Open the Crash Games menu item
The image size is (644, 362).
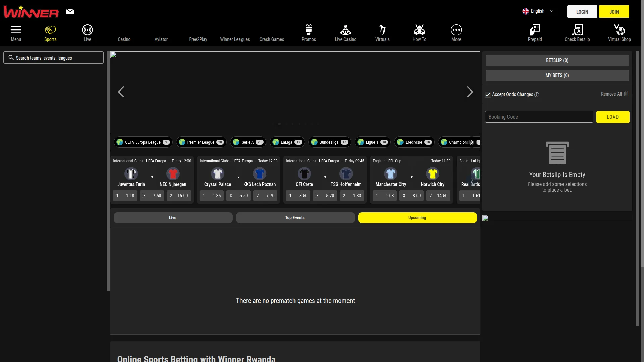tap(272, 39)
